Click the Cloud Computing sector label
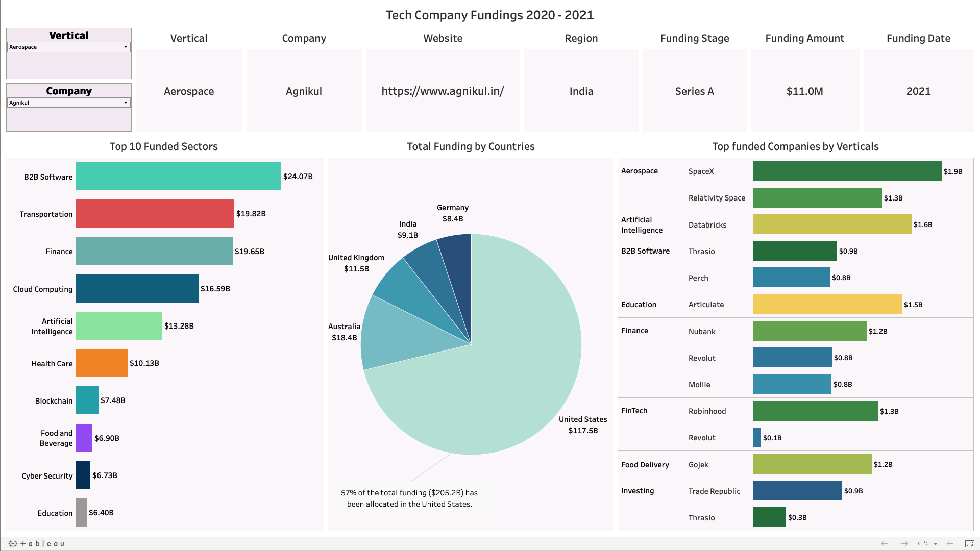 (43, 289)
